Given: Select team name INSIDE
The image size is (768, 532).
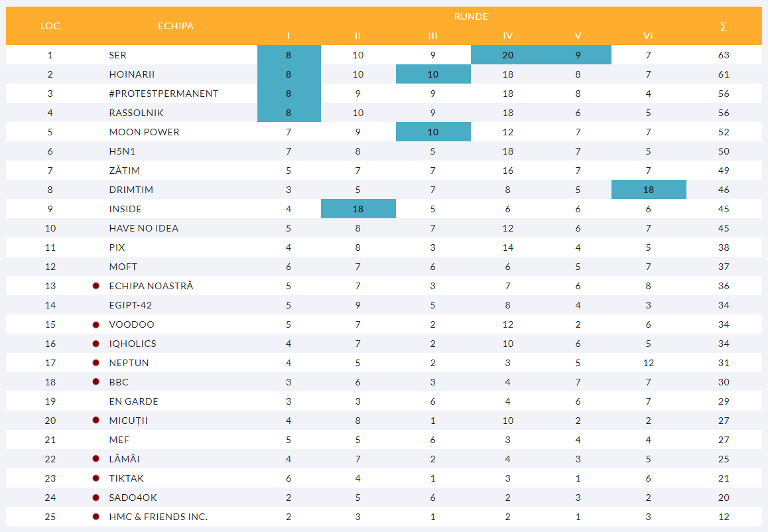Looking at the screenshot, I should [125, 209].
